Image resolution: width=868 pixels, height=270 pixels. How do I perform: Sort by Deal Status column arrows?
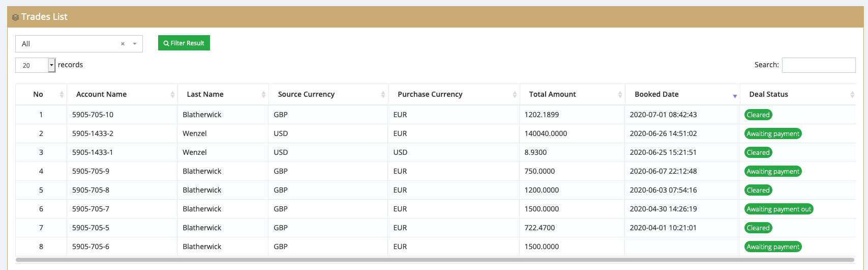(852, 94)
